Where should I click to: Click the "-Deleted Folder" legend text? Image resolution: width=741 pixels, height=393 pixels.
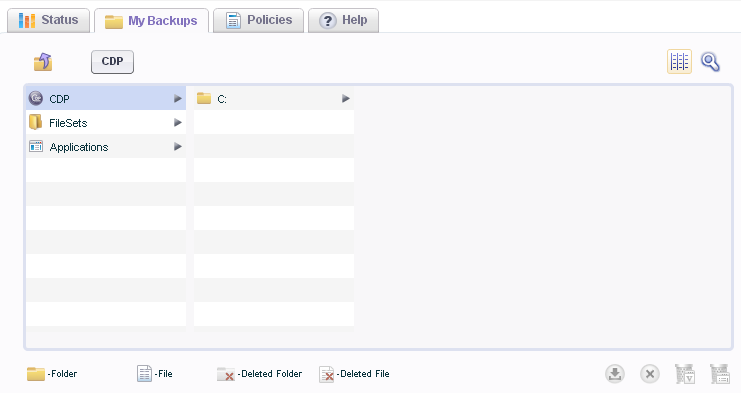[x=269, y=374]
